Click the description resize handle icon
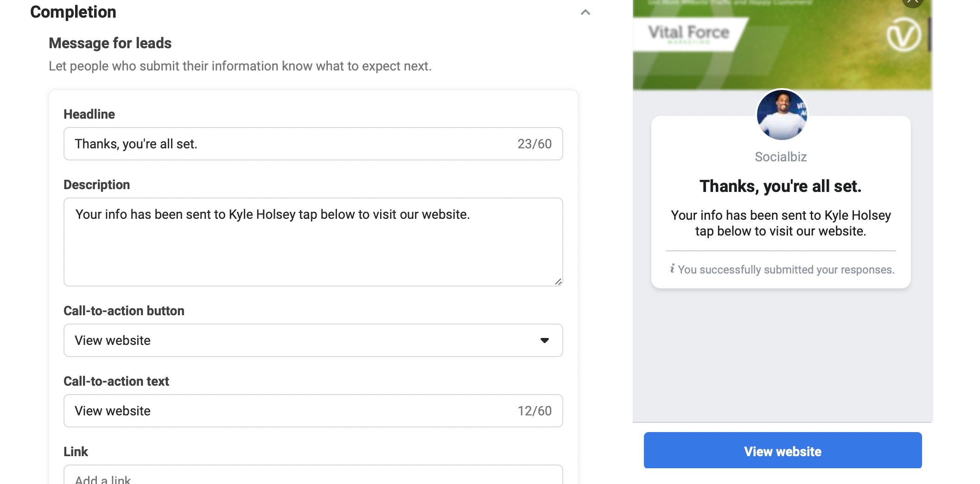The height and width of the screenshot is (484, 980). pyautogui.click(x=558, y=281)
